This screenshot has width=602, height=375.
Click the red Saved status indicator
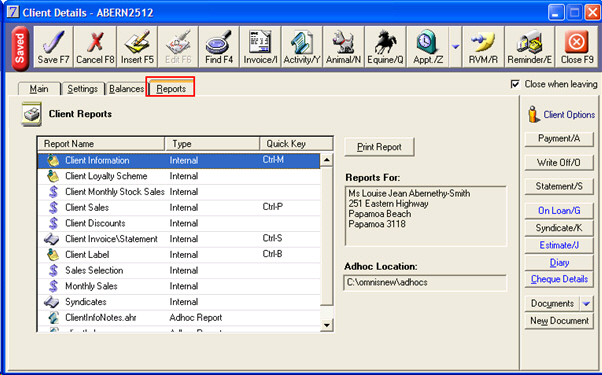pyautogui.click(x=20, y=49)
